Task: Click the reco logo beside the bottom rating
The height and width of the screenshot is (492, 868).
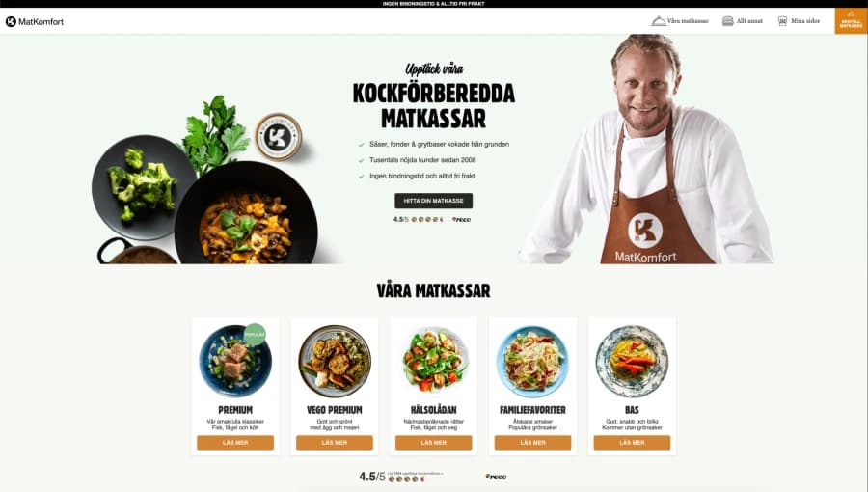Action: tap(496, 477)
